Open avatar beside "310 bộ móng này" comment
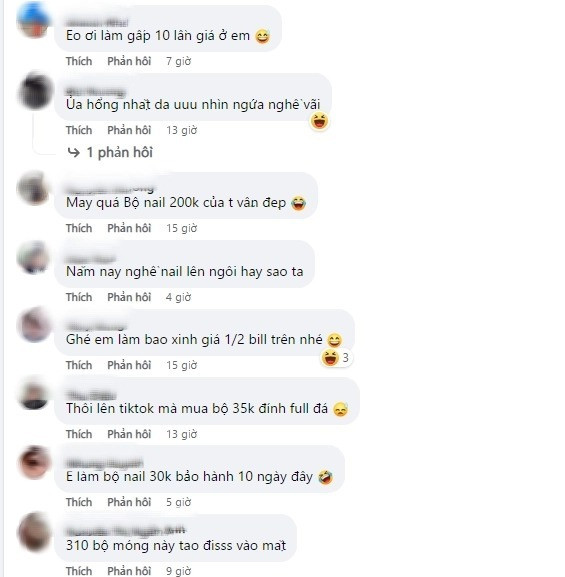The image size is (565, 577). pyautogui.click(x=34, y=531)
